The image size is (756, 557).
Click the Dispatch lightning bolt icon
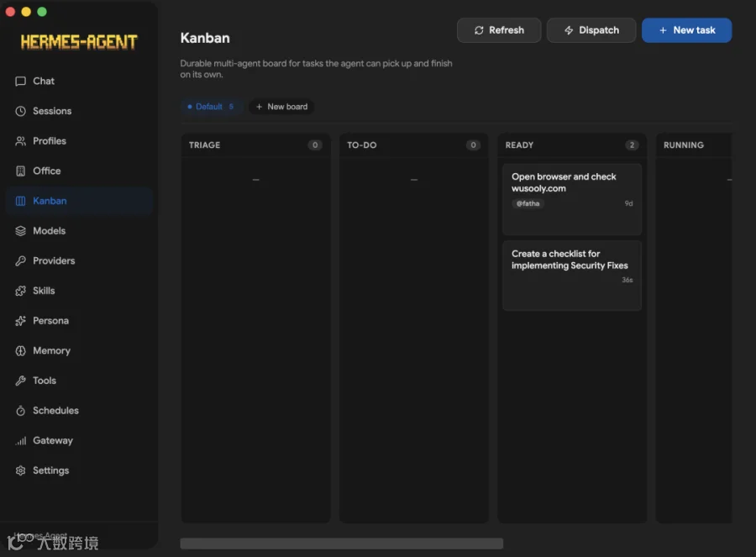[569, 30]
